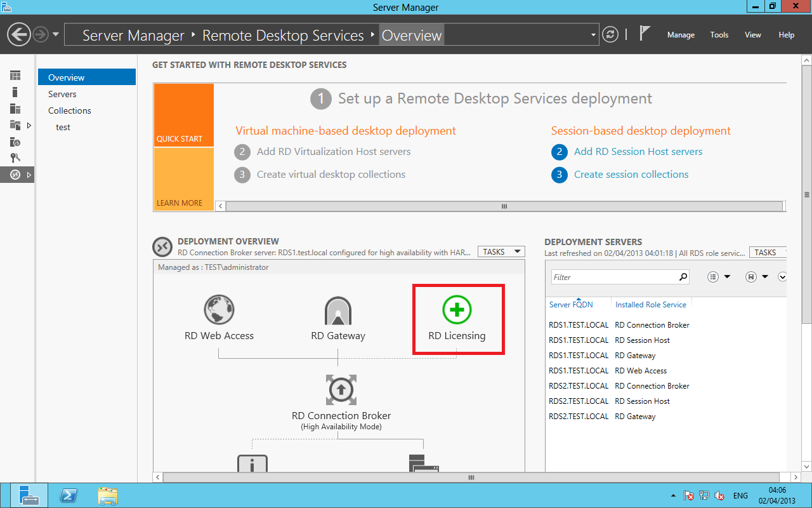The width and height of the screenshot is (812, 508).
Task: Click the Forward navigation arrow button
Action: click(41, 34)
